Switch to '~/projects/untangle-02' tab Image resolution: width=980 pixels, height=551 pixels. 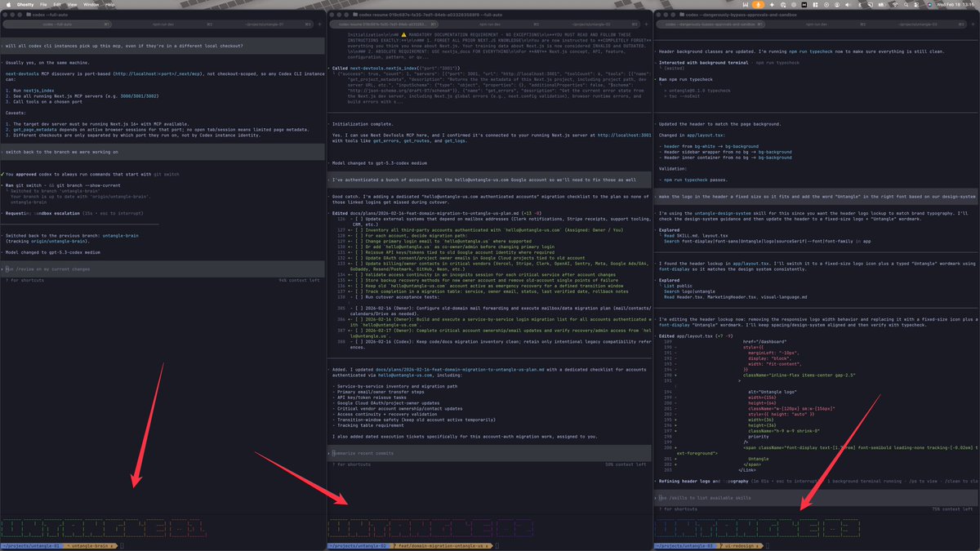(592, 24)
